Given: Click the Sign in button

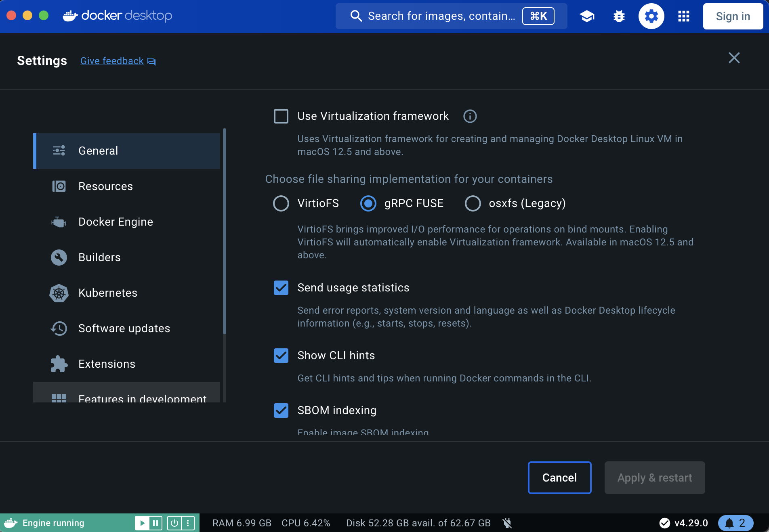Looking at the screenshot, I should pyautogui.click(x=733, y=16).
